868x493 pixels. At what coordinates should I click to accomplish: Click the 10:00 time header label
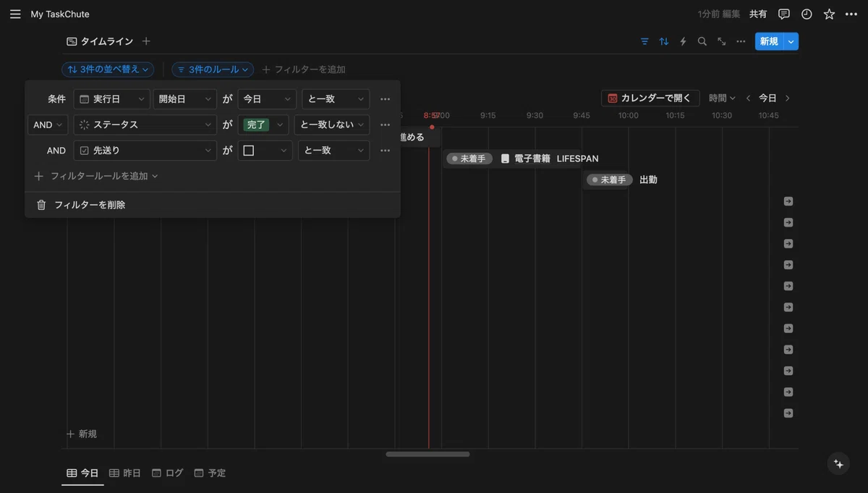point(628,115)
